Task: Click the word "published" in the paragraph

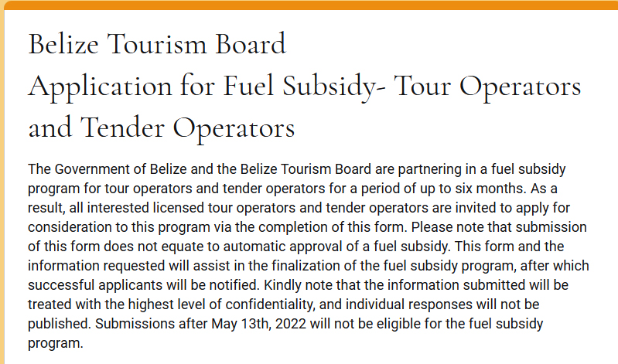Action: (x=56, y=323)
